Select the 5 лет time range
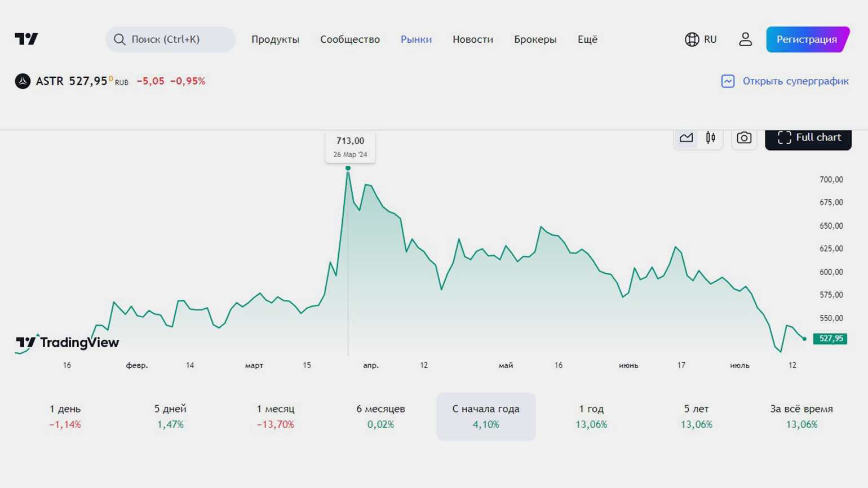 (x=696, y=416)
